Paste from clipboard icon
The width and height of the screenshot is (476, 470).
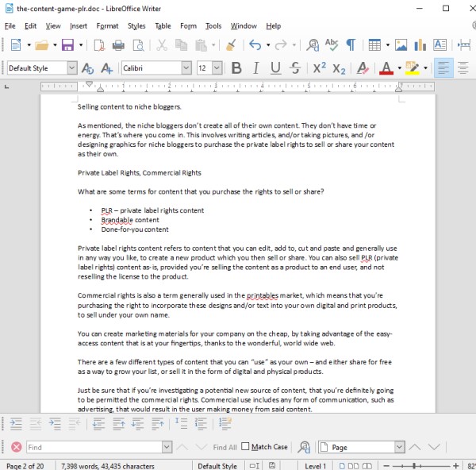(x=201, y=45)
